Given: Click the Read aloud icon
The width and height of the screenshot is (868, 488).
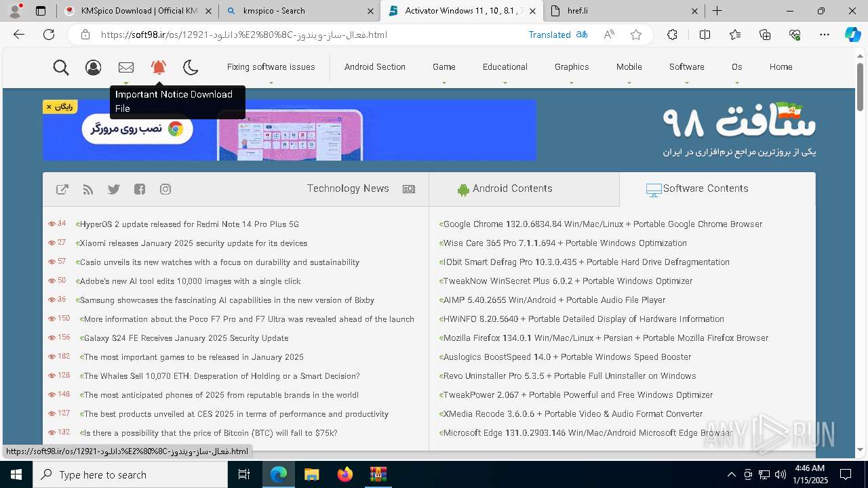Looking at the screenshot, I should click(x=609, y=35).
